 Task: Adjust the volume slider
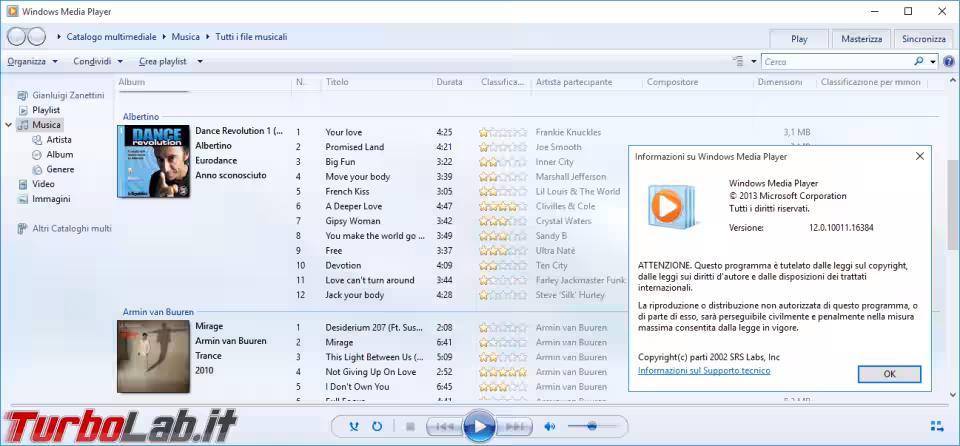pos(592,426)
